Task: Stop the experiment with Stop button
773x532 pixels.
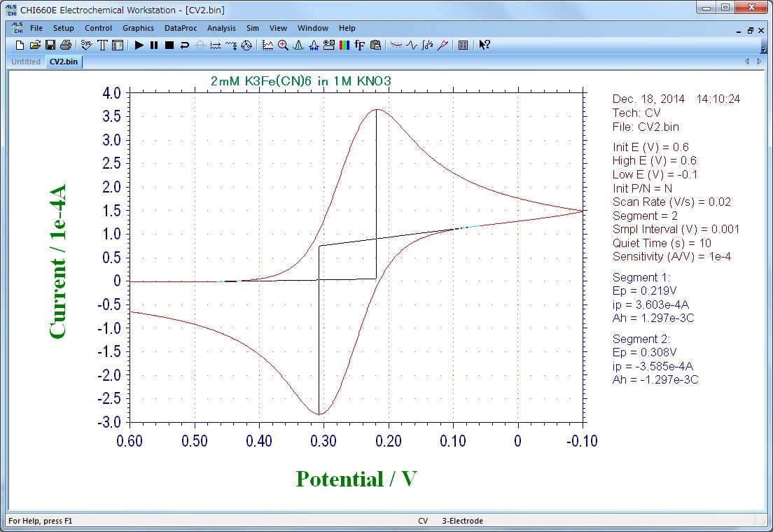Action: (169, 45)
